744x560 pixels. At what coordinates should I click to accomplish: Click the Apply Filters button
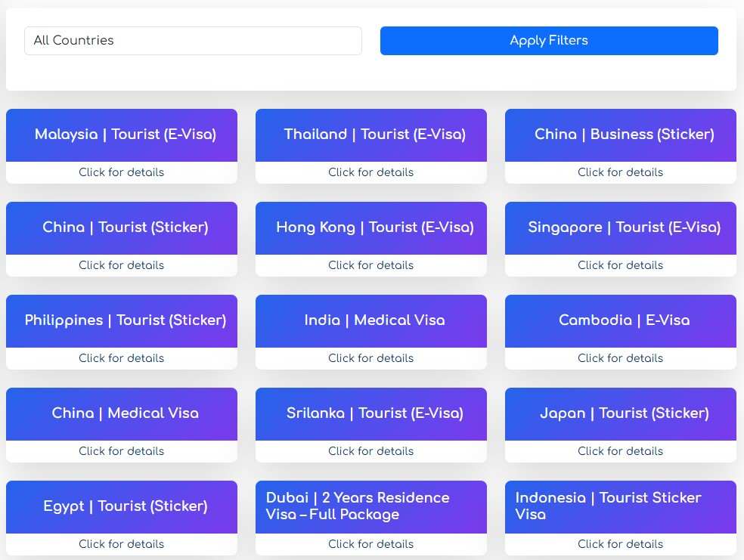point(549,41)
